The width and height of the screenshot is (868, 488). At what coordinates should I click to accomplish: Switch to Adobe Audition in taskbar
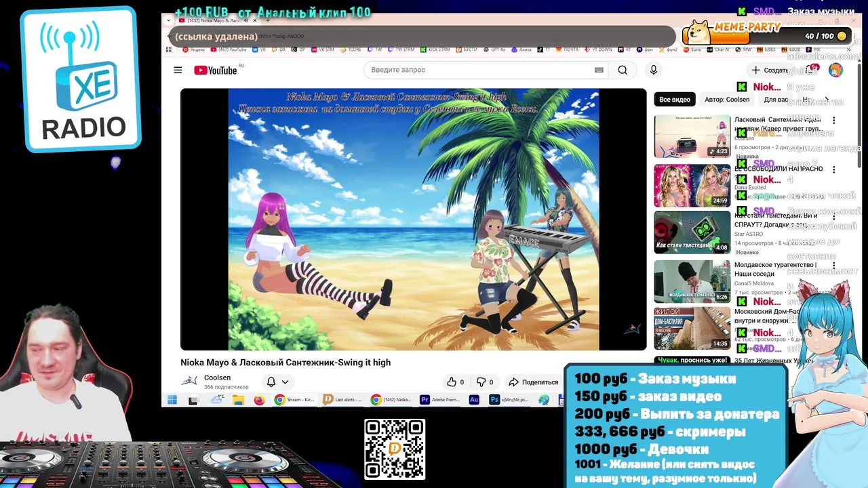pos(474,400)
